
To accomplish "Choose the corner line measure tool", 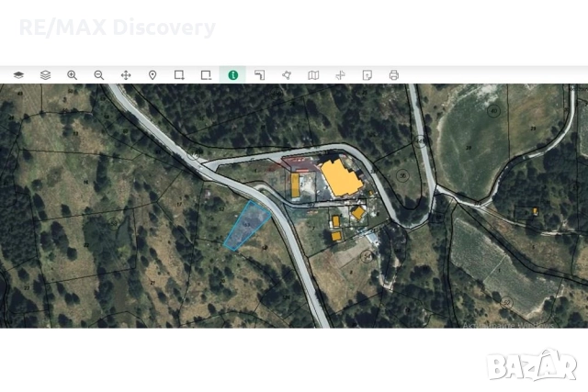I will click(x=260, y=74).
